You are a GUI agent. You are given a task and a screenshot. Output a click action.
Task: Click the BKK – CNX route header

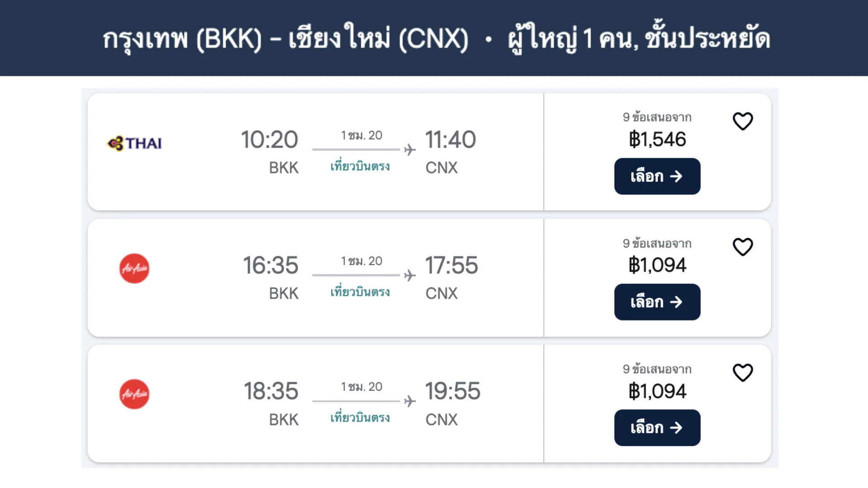285,38
